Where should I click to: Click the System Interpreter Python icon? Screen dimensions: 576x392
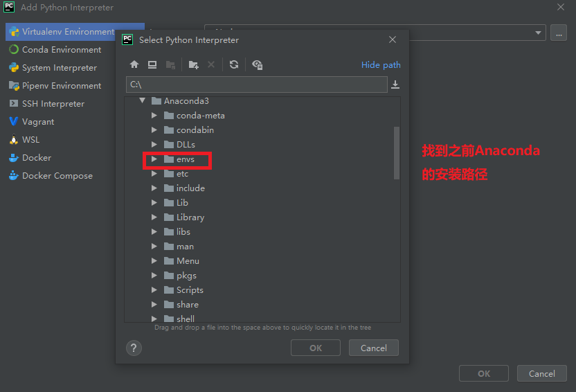point(14,68)
